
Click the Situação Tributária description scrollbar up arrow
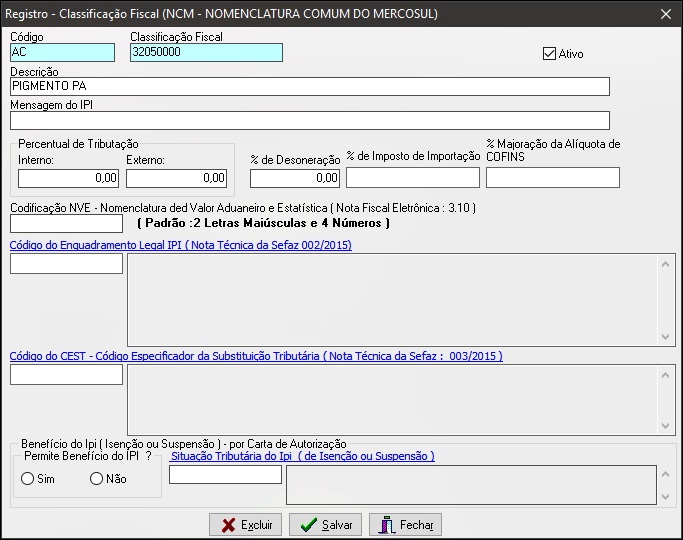(665, 475)
